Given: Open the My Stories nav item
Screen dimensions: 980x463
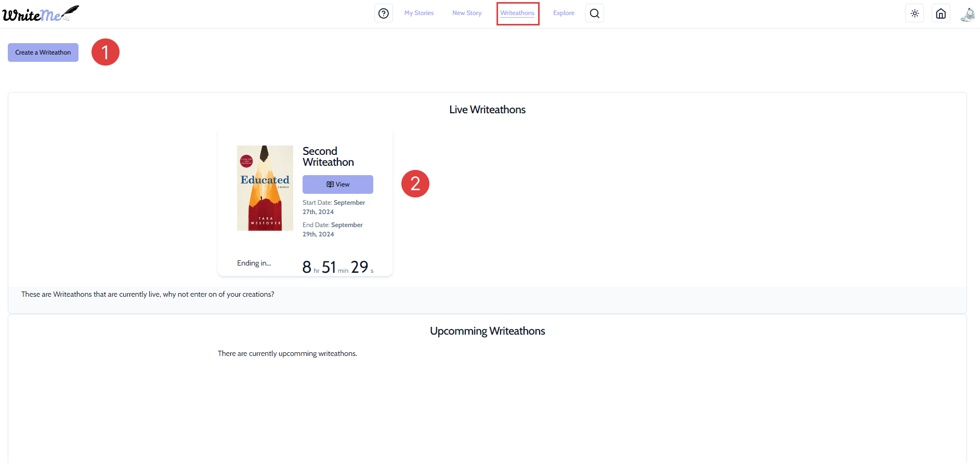Looking at the screenshot, I should (419, 13).
